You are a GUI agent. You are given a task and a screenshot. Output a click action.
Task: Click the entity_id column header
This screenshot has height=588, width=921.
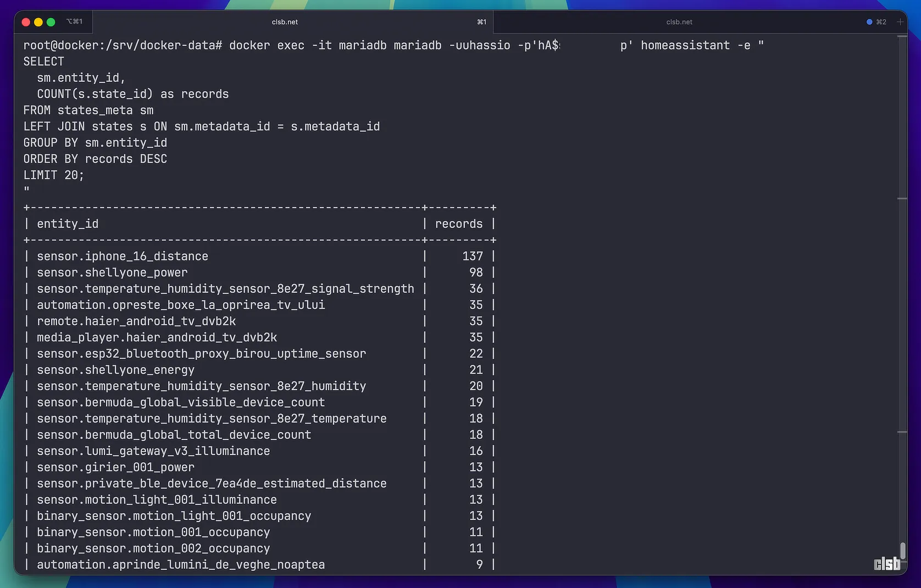tap(68, 224)
